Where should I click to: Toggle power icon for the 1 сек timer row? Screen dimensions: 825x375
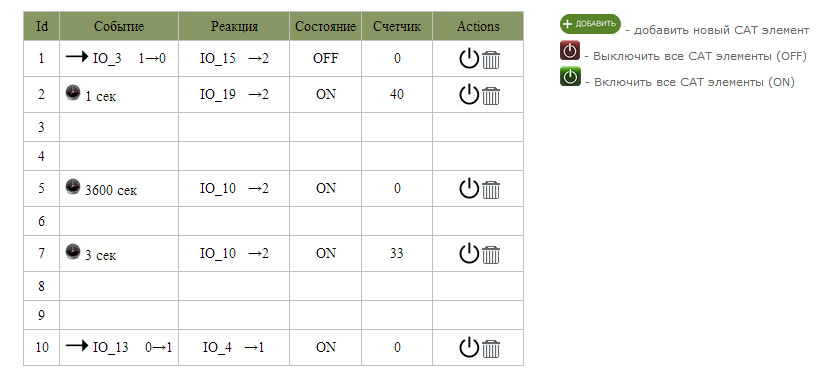pyautogui.click(x=469, y=95)
